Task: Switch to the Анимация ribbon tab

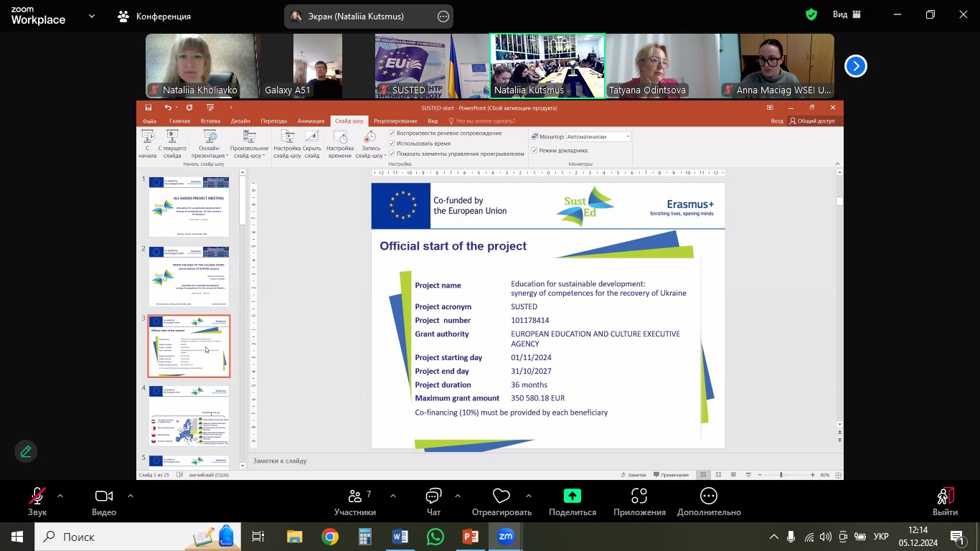Action: (311, 121)
